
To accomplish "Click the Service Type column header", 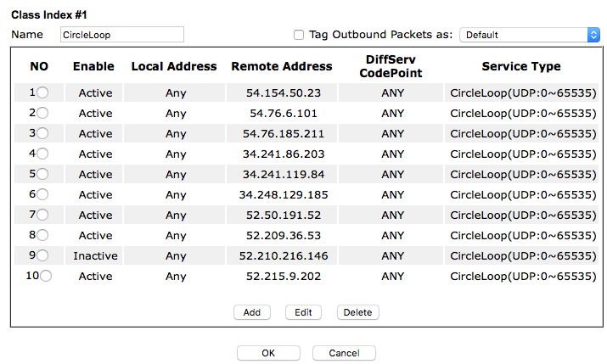I will click(521, 66).
